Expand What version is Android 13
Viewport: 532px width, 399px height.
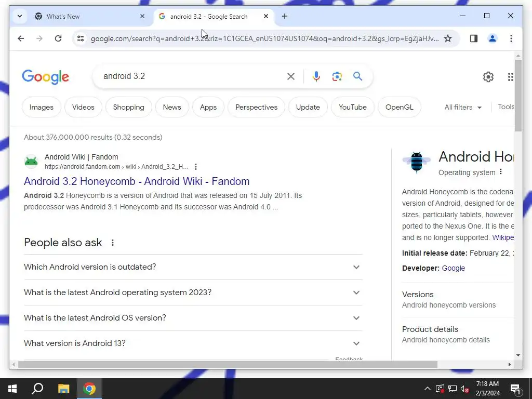click(x=193, y=343)
